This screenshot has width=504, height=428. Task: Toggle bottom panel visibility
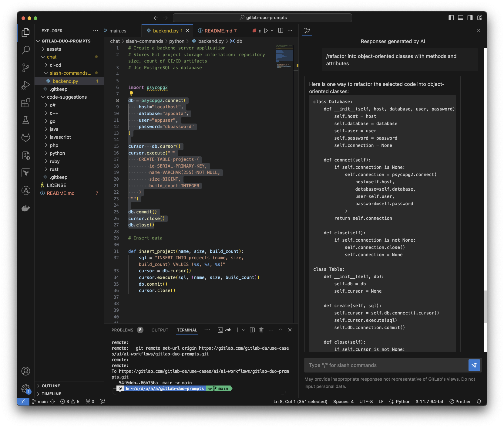[461, 18]
